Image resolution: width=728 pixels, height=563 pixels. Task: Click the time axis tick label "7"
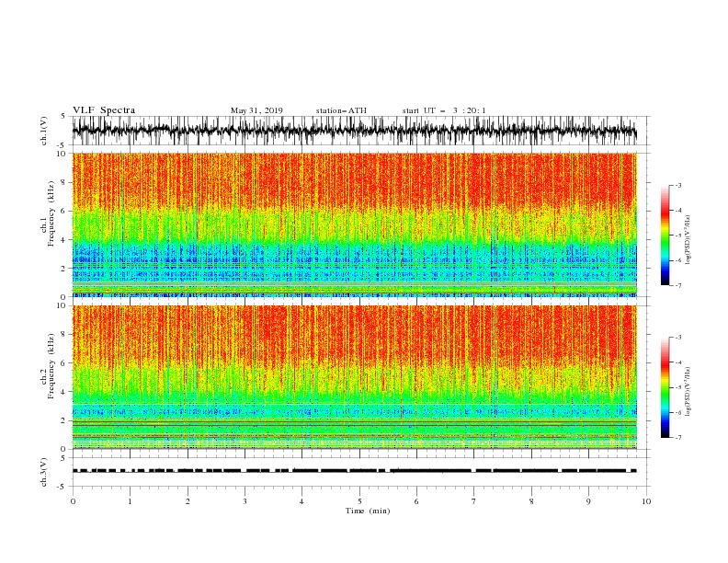pos(474,501)
